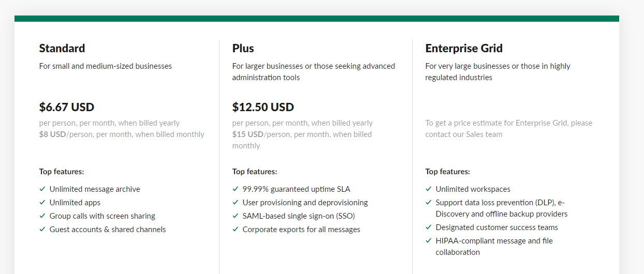Viewport: 644px width, 274px height.
Task: Click checkmark beside Corporate exports for all messages
Action: pos(236,230)
